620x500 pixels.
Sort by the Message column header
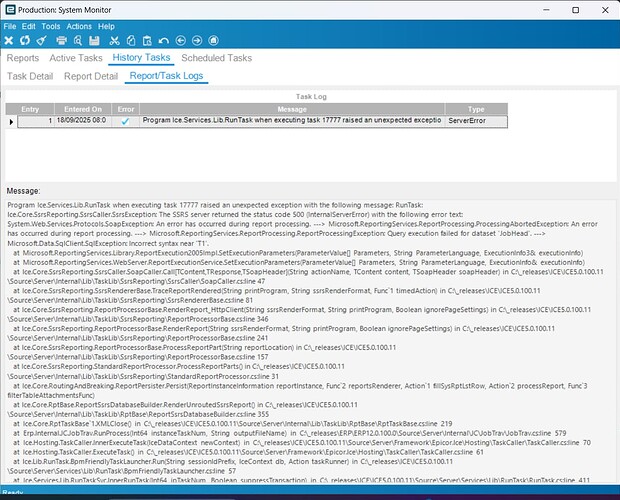[292, 109]
